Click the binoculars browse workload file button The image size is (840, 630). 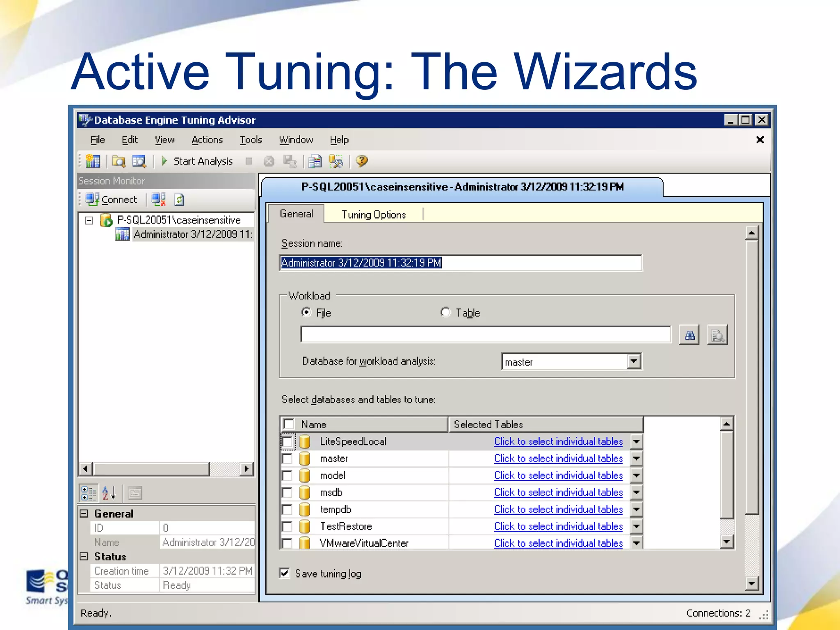tap(689, 336)
